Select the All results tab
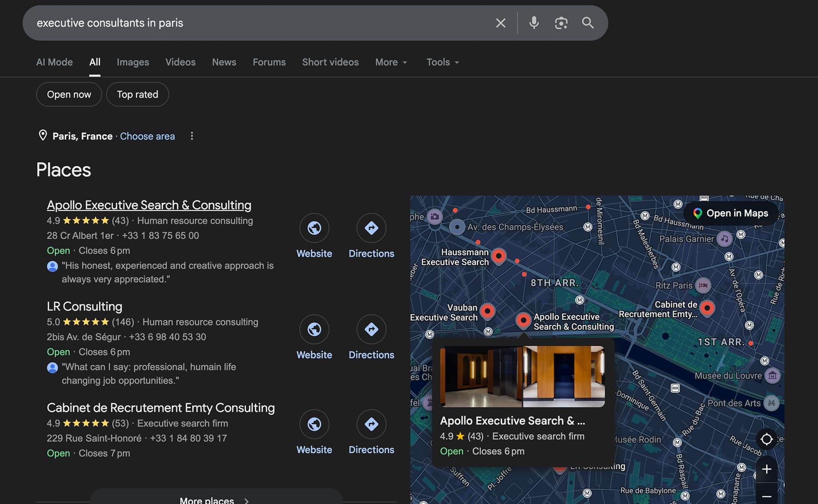 click(x=95, y=62)
